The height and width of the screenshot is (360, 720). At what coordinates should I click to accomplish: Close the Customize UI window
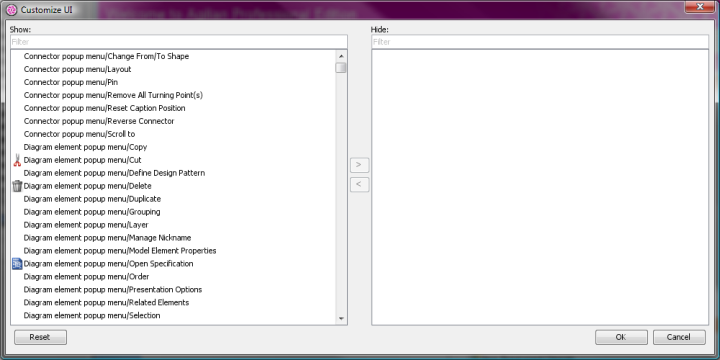[x=701, y=6]
